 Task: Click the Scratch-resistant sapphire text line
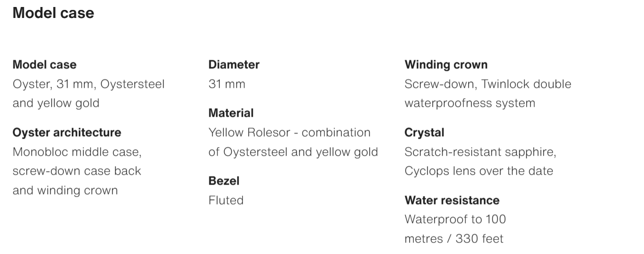click(x=480, y=152)
